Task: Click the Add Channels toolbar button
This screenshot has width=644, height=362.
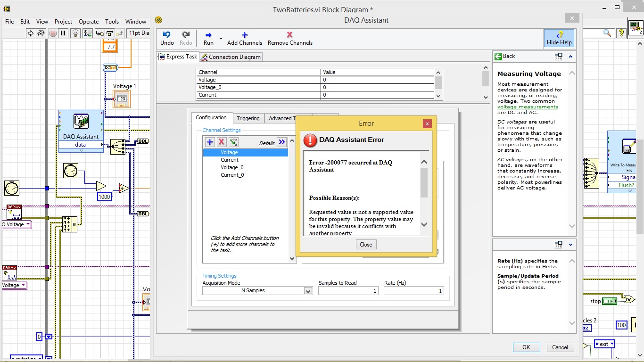Action: pyautogui.click(x=245, y=38)
